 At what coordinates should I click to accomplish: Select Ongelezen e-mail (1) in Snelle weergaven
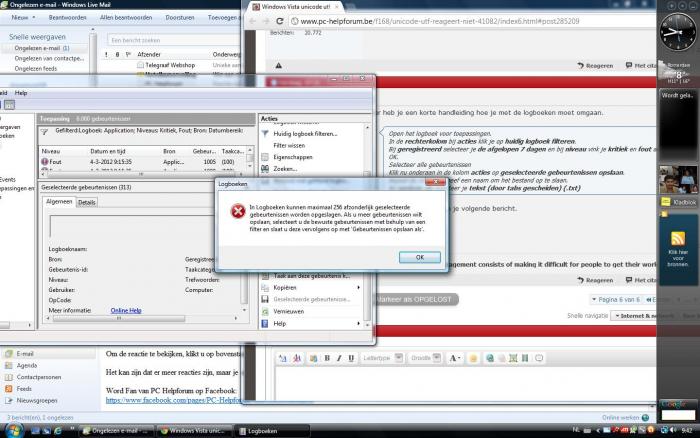click(x=42, y=48)
